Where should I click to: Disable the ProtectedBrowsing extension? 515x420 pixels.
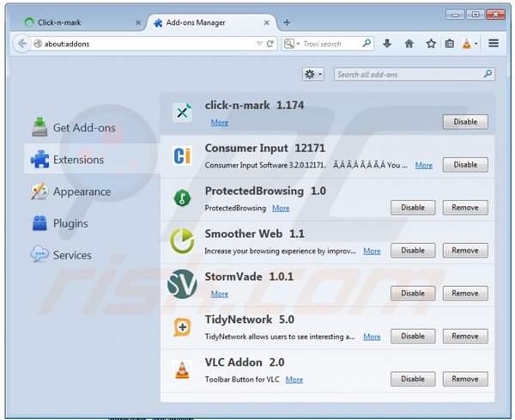point(413,207)
